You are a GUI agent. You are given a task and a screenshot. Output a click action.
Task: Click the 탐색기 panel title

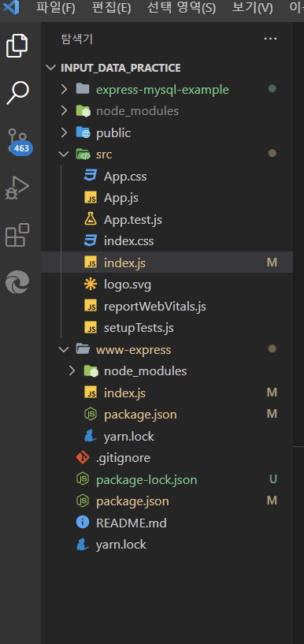click(x=76, y=39)
